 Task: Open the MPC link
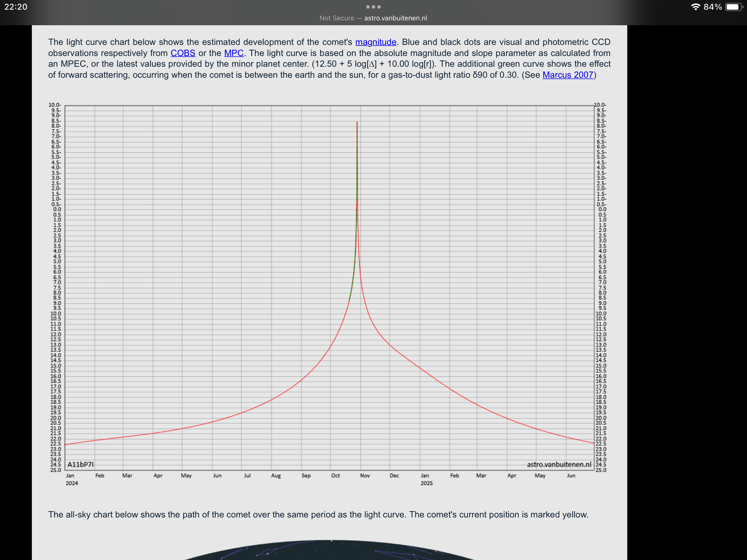coord(234,53)
